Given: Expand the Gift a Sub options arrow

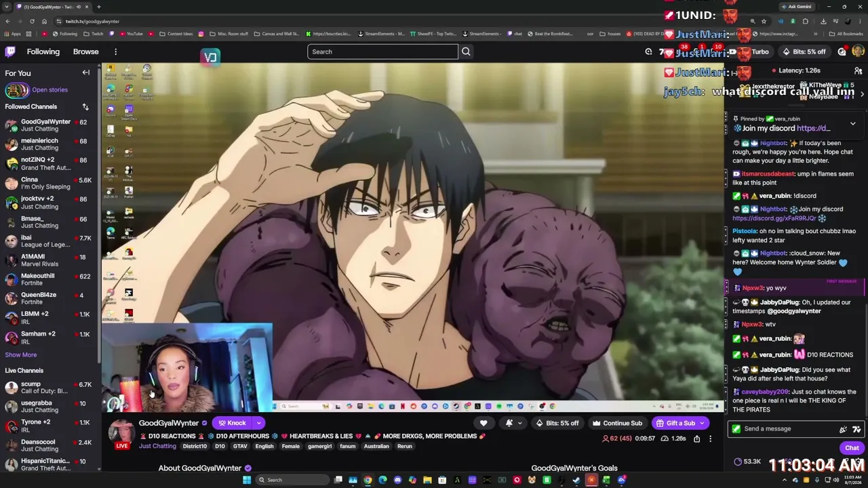Looking at the screenshot, I should tap(703, 423).
